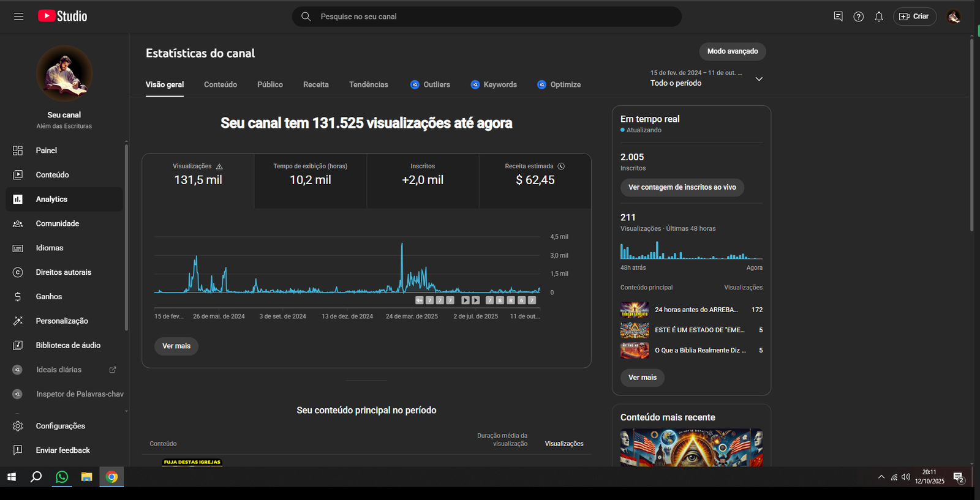Open Direitos autorais in the sidebar
The width and height of the screenshot is (980, 500).
coord(64,272)
